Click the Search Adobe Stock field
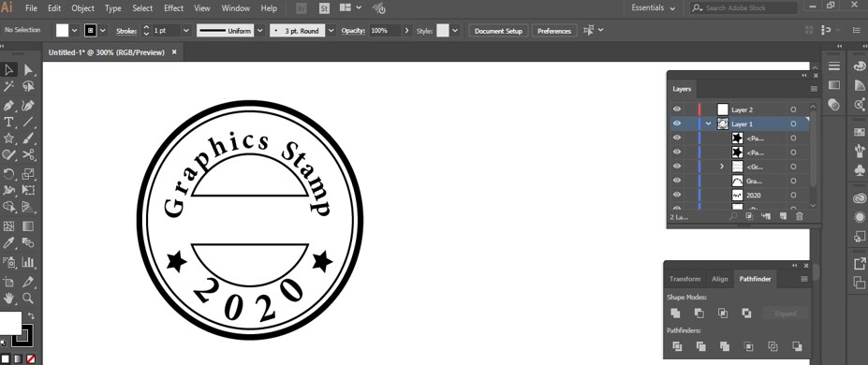 (x=743, y=8)
